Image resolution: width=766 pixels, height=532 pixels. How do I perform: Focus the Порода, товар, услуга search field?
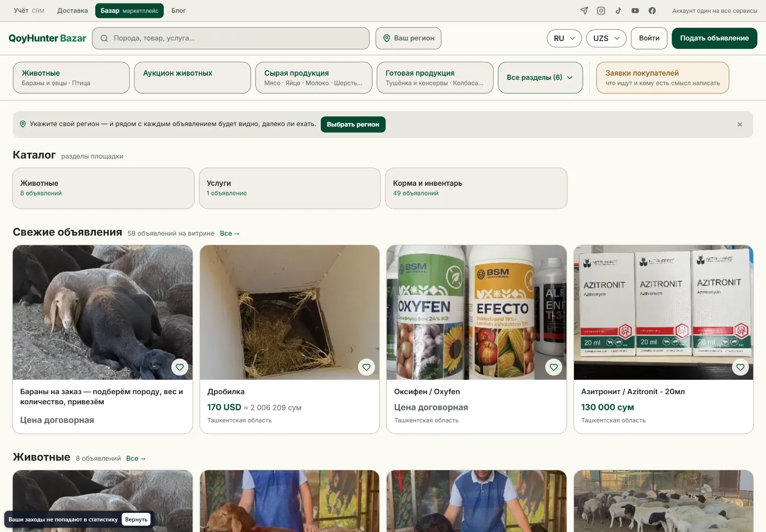pyautogui.click(x=231, y=38)
